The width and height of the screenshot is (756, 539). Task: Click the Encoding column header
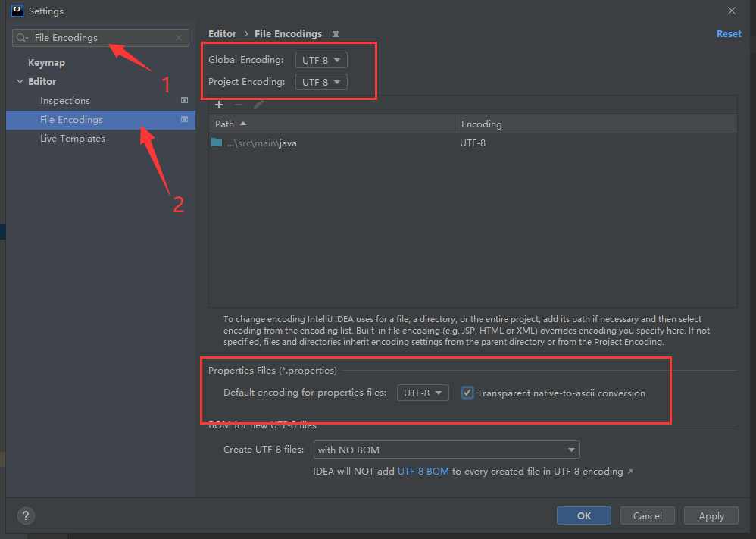596,124
